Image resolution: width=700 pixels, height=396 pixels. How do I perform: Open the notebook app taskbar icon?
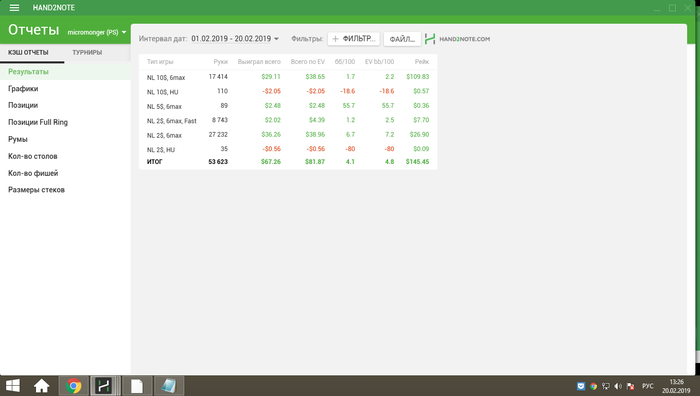click(169, 386)
